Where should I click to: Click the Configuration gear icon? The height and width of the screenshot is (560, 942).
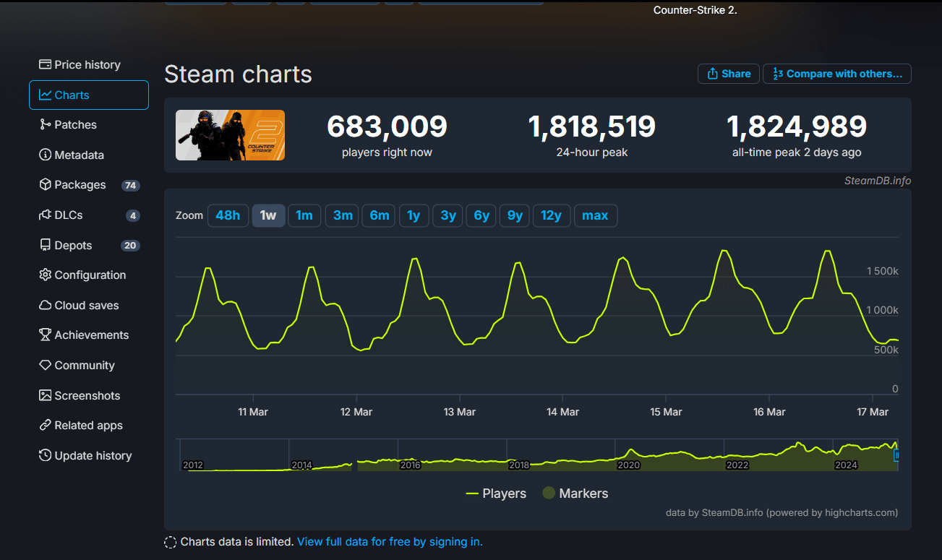tap(45, 275)
